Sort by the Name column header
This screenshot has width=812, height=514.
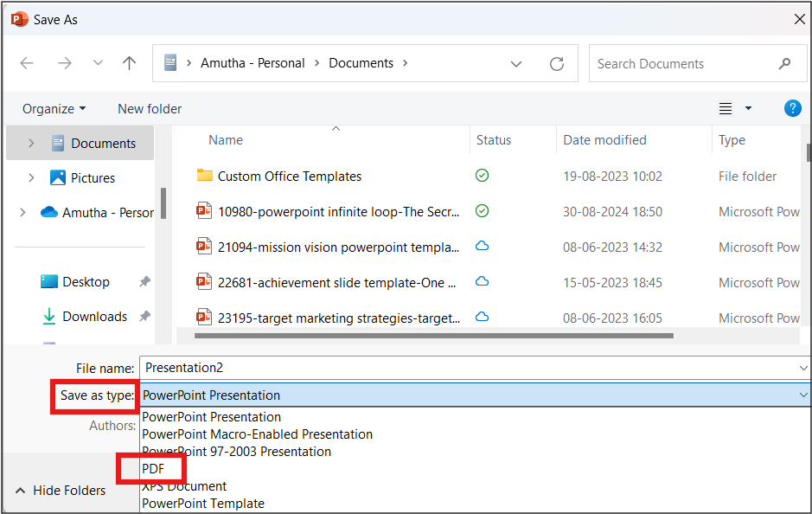pyautogui.click(x=226, y=140)
